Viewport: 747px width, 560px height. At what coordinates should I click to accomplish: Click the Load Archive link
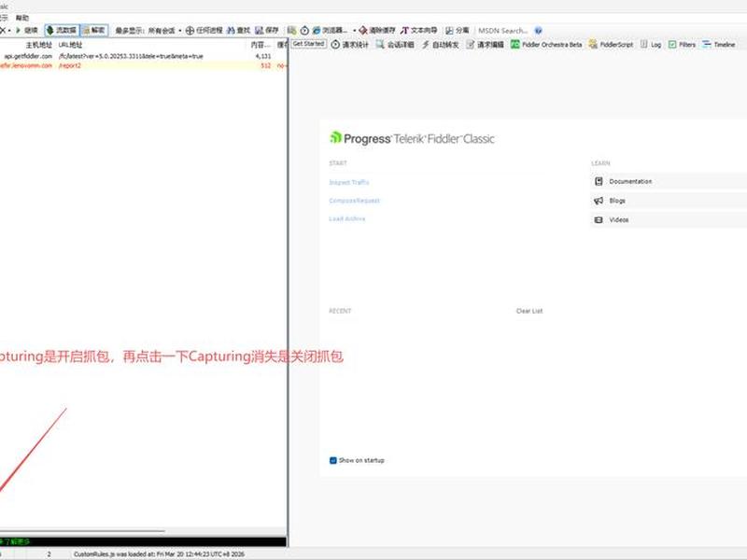pos(346,218)
